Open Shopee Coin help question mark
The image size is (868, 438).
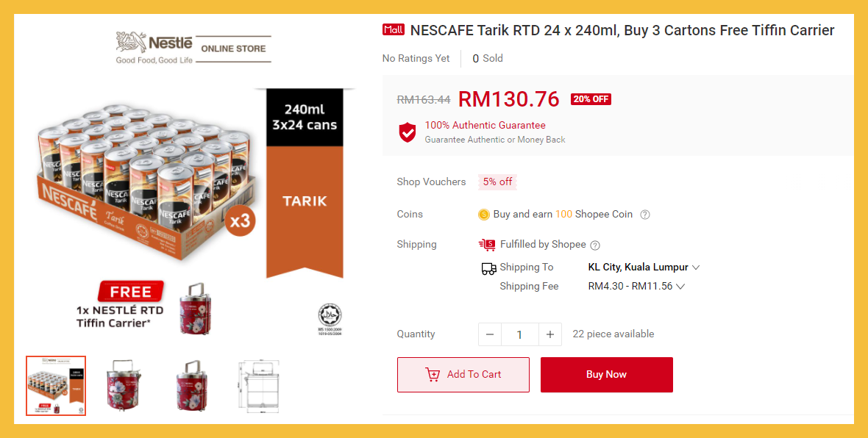pyautogui.click(x=645, y=215)
